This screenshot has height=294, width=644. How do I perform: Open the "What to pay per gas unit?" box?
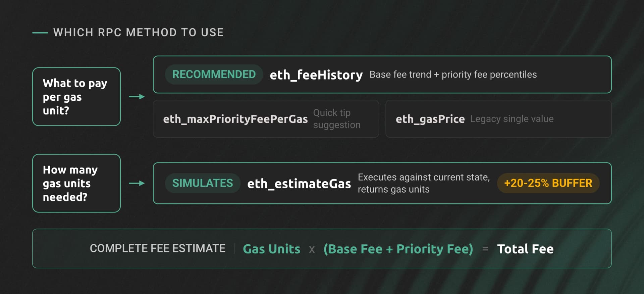(76, 97)
